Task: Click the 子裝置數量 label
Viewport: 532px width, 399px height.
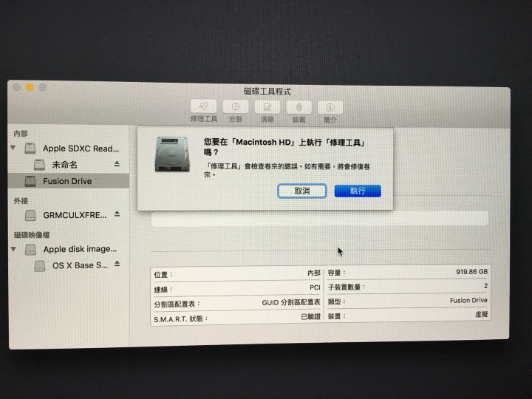Action: (347, 287)
